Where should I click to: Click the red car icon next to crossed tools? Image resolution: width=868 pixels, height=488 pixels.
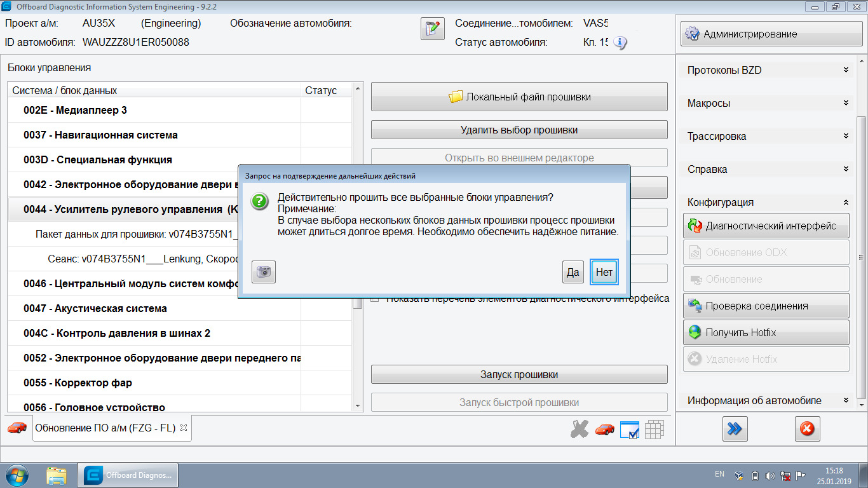(605, 430)
